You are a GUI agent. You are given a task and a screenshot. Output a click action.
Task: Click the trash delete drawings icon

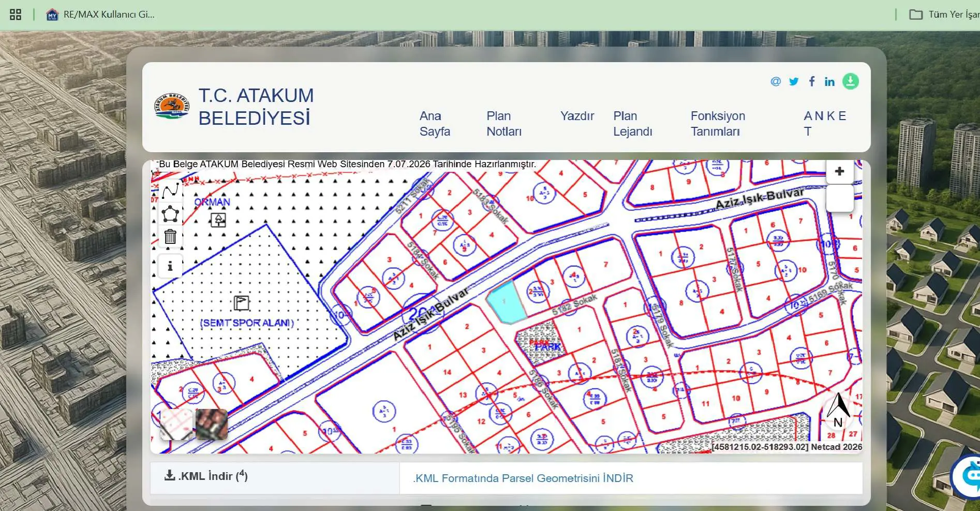click(170, 237)
